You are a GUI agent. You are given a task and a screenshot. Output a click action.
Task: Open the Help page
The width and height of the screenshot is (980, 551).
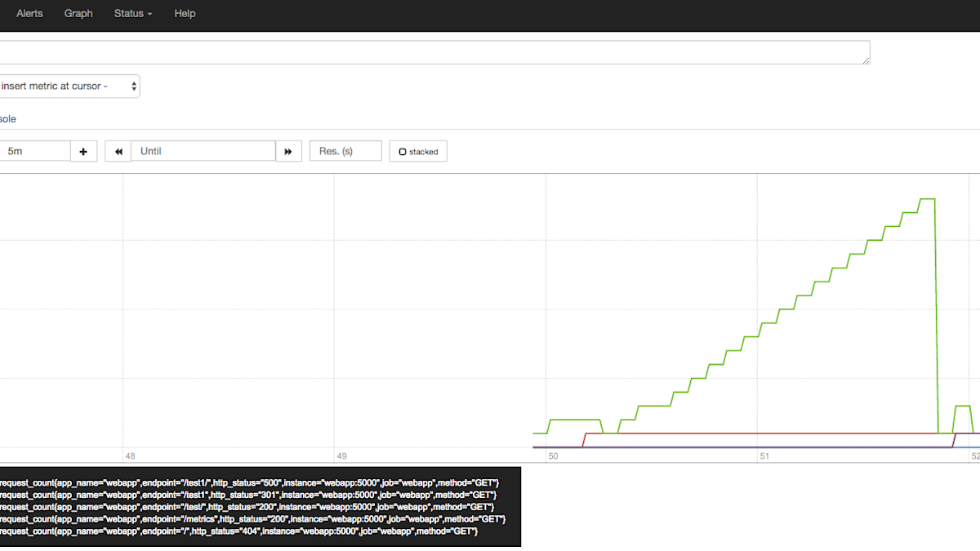click(185, 14)
